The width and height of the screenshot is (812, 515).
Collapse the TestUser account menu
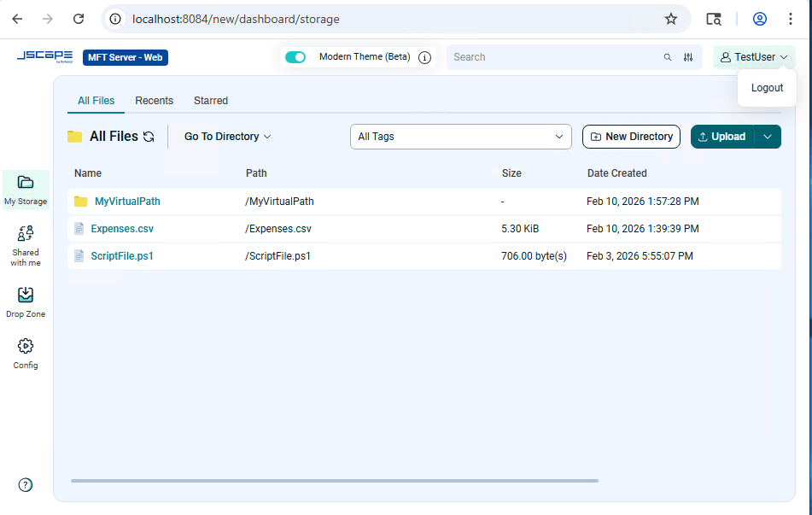coord(754,57)
